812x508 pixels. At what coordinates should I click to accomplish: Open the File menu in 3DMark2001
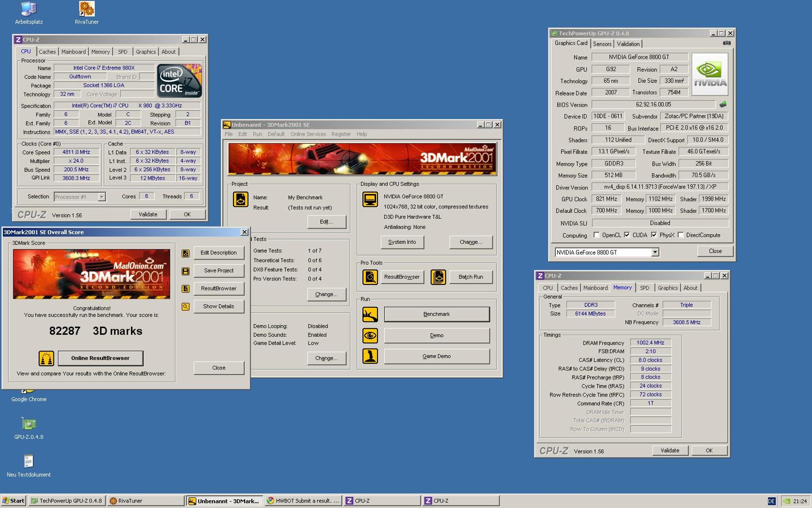pyautogui.click(x=229, y=134)
